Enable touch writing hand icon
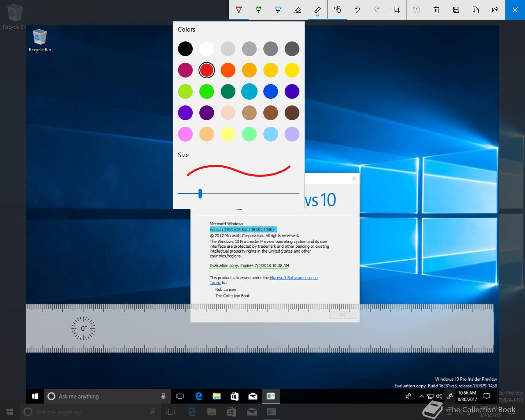This screenshot has width=525, height=420. pyautogui.click(x=338, y=9)
